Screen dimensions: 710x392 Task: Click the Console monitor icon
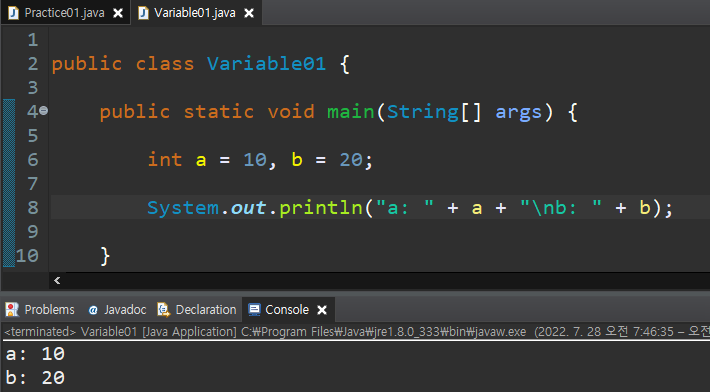pos(254,310)
